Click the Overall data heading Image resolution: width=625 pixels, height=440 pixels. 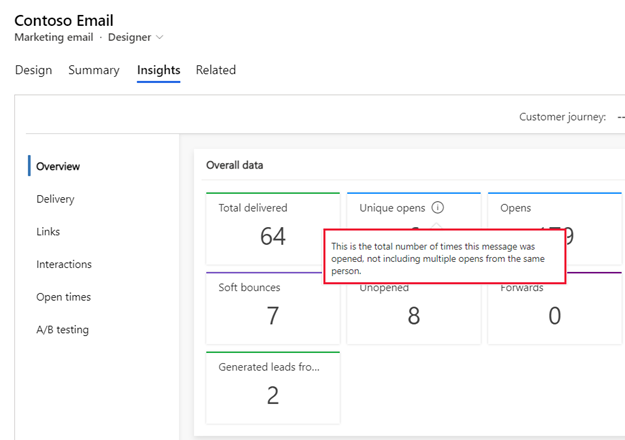(x=234, y=165)
